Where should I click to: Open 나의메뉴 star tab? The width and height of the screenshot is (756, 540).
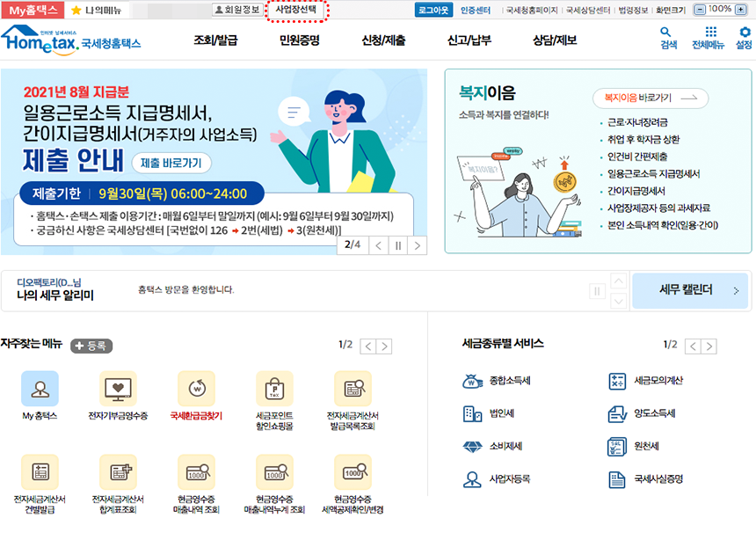coord(97,10)
